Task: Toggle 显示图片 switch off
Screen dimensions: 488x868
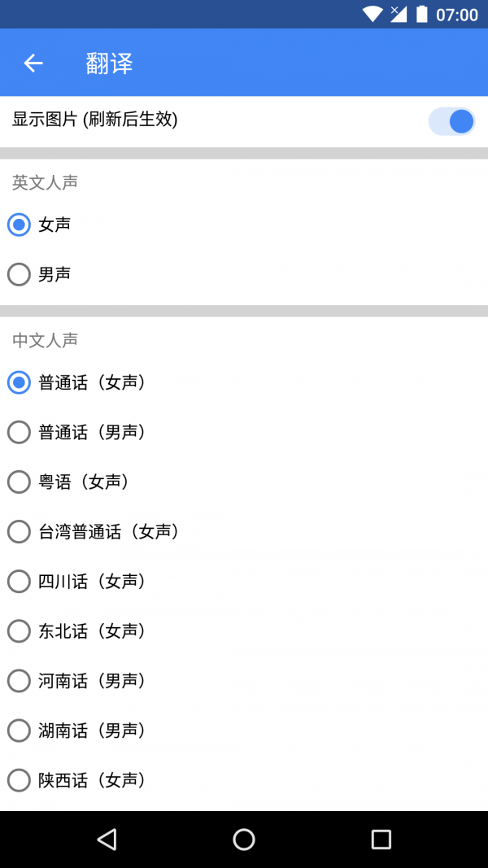Action: (451, 121)
